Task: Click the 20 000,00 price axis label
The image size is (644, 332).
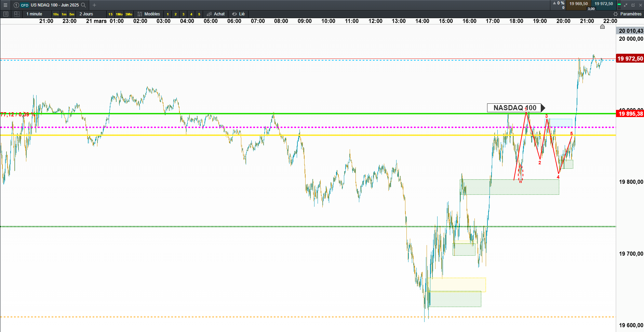Action: click(x=631, y=39)
